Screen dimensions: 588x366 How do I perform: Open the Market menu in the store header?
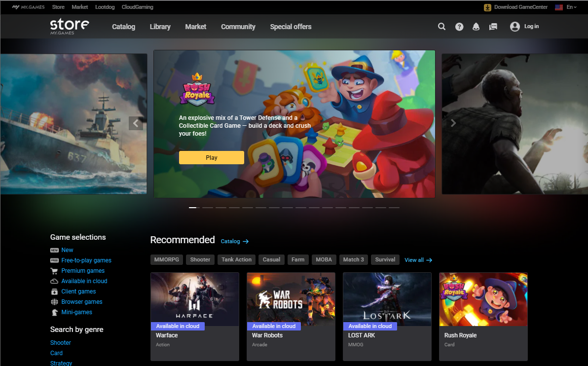coord(196,27)
